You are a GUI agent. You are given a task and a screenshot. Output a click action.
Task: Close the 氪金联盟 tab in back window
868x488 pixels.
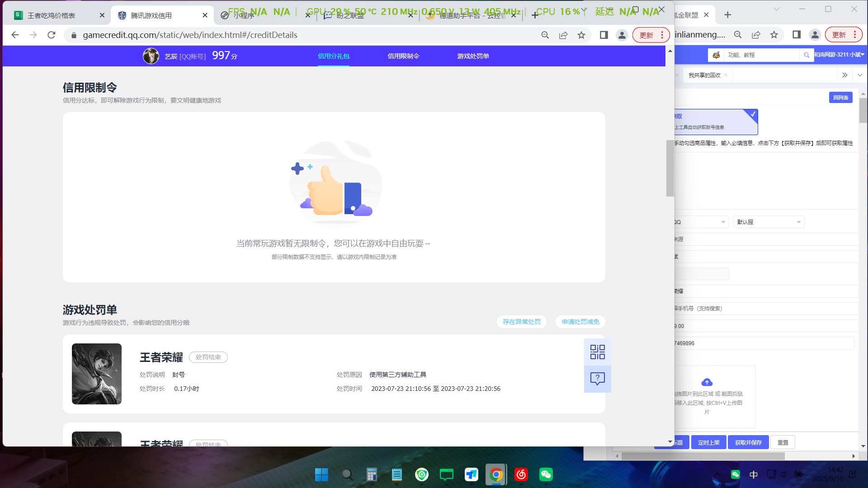706,15
